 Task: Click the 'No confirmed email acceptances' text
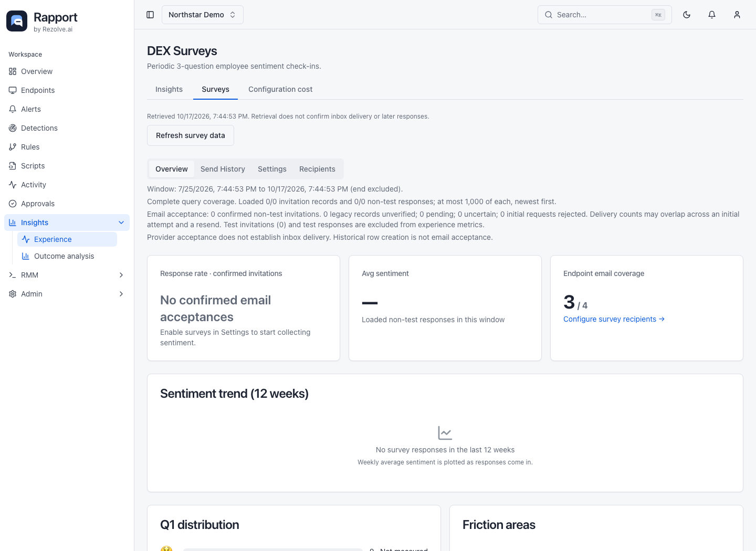click(216, 309)
